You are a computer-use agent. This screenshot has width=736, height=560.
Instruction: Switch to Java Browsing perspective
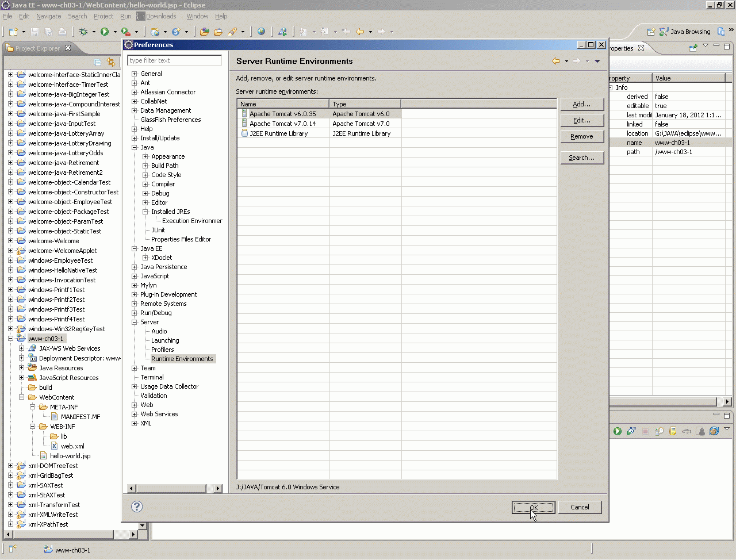click(685, 32)
